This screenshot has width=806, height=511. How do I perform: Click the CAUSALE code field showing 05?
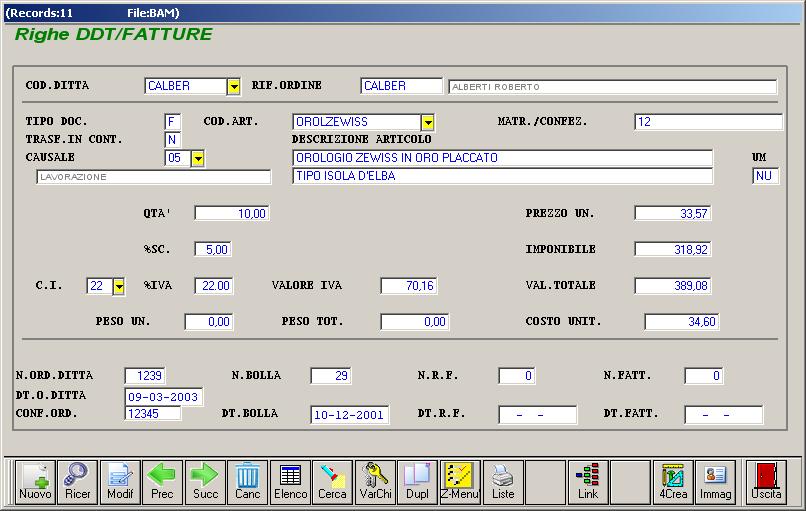[178, 158]
